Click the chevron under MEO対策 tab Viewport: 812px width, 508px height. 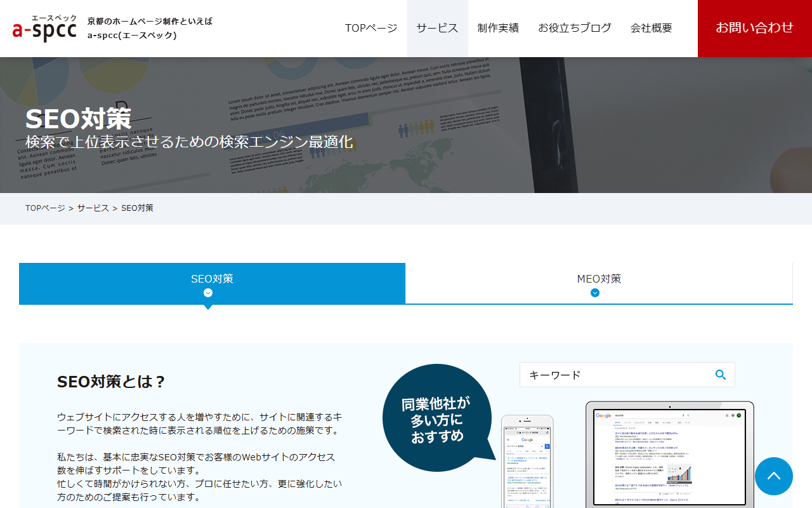click(x=594, y=293)
